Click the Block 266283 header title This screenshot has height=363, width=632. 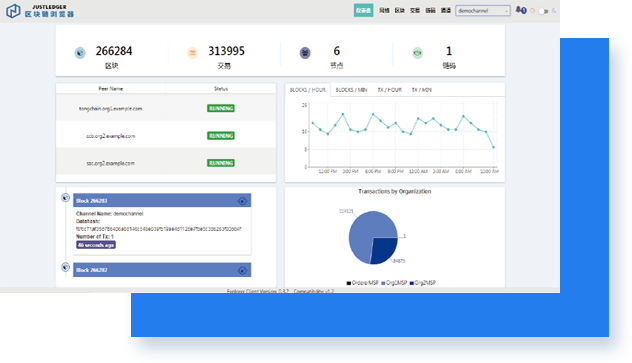92,201
